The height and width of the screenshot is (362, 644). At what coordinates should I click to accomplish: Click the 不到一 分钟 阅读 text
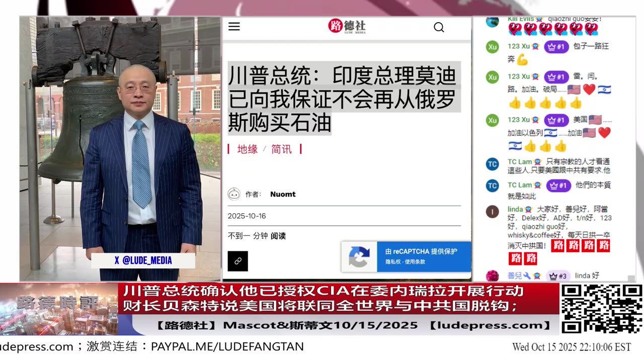tap(257, 236)
